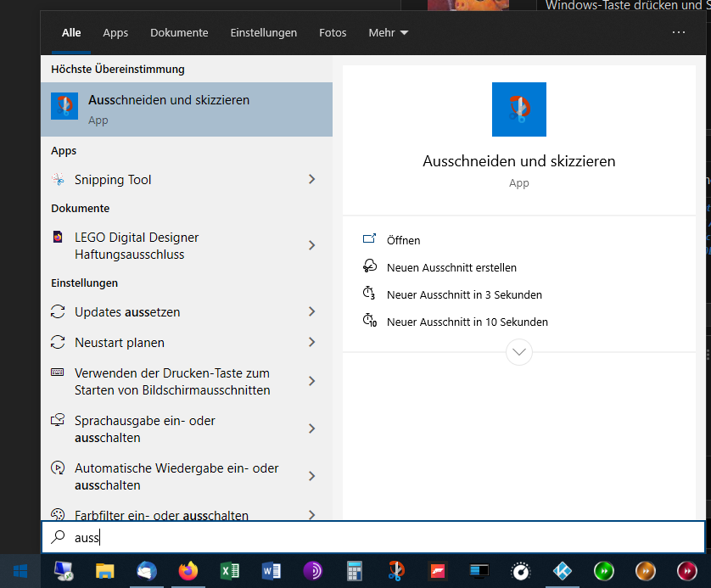Expand Updates aussetzen chevron
The image size is (711, 588).
[x=312, y=312]
